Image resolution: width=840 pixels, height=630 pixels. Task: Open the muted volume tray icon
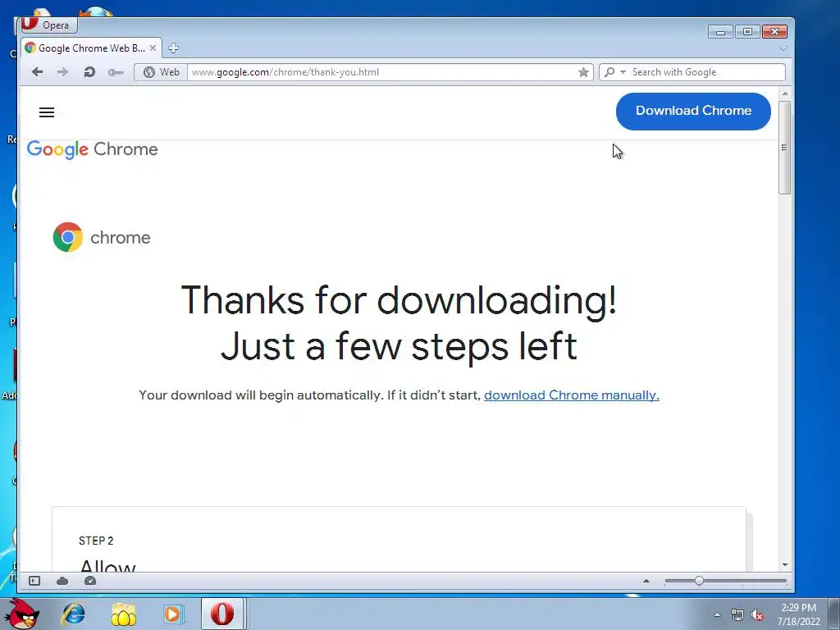(x=757, y=615)
